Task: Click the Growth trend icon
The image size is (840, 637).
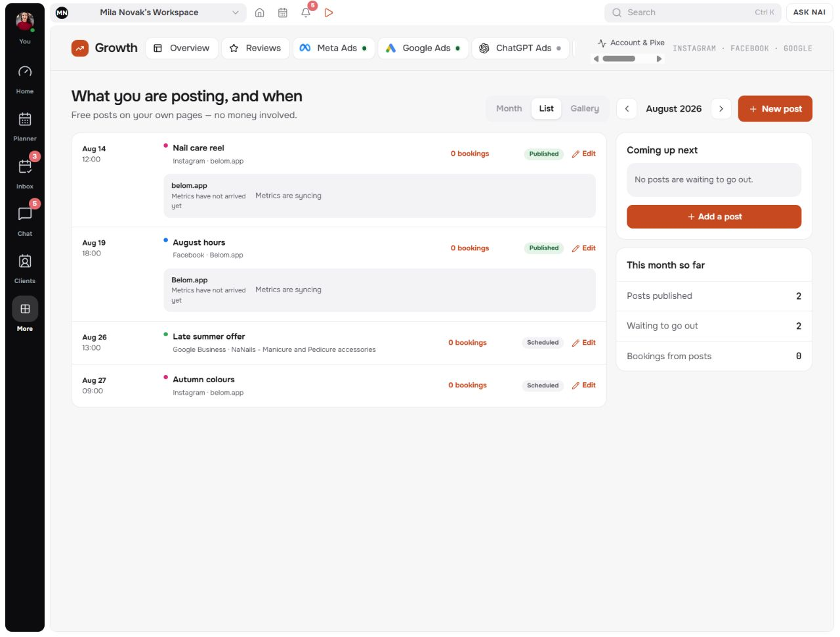Action: (x=80, y=48)
